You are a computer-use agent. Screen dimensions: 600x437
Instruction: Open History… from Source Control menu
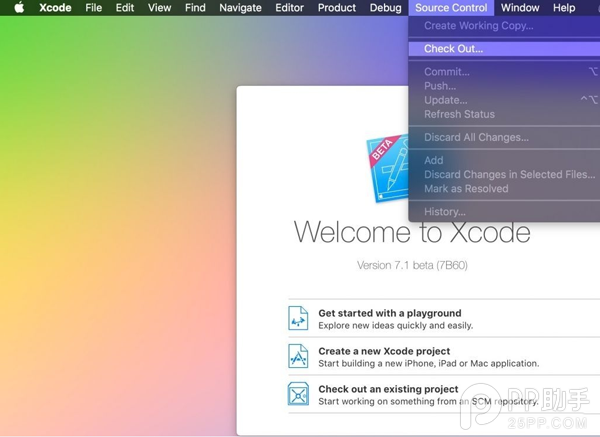click(504, 211)
